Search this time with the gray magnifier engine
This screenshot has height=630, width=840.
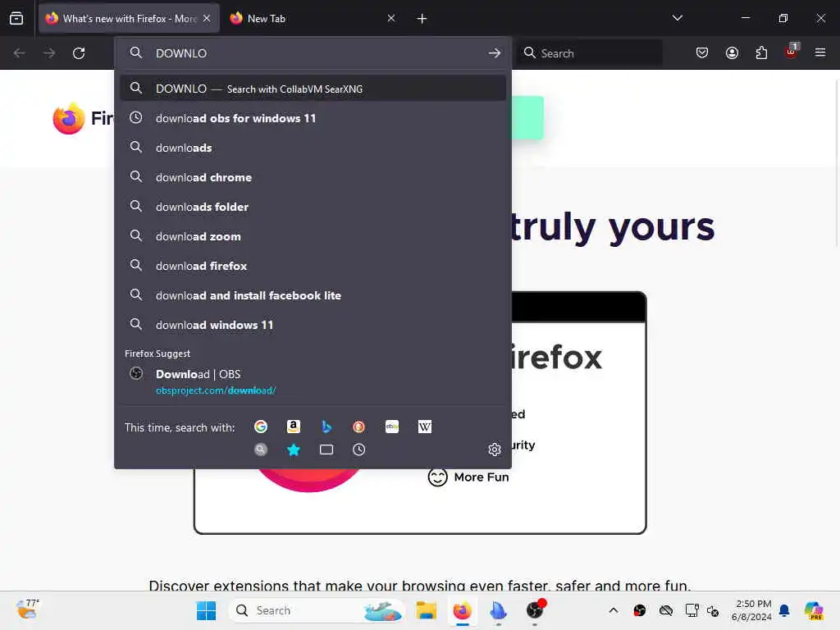pyautogui.click(x=261, y=450)
